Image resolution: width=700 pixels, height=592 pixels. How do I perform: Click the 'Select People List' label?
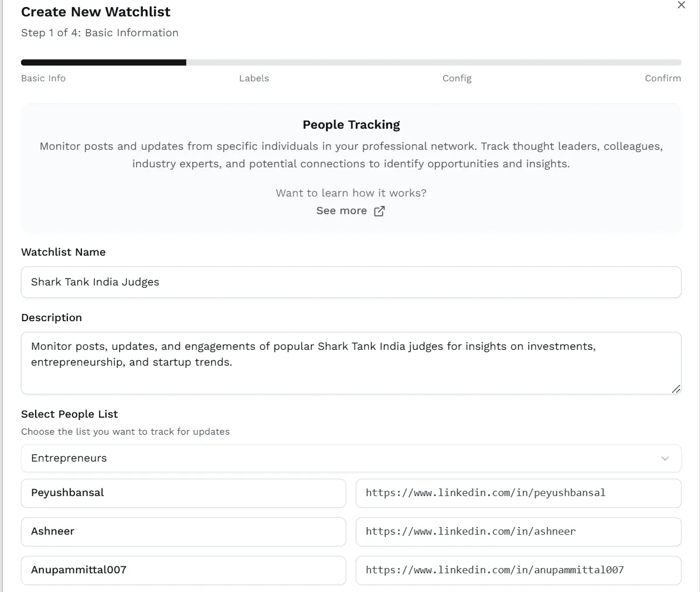coord(69,414)
